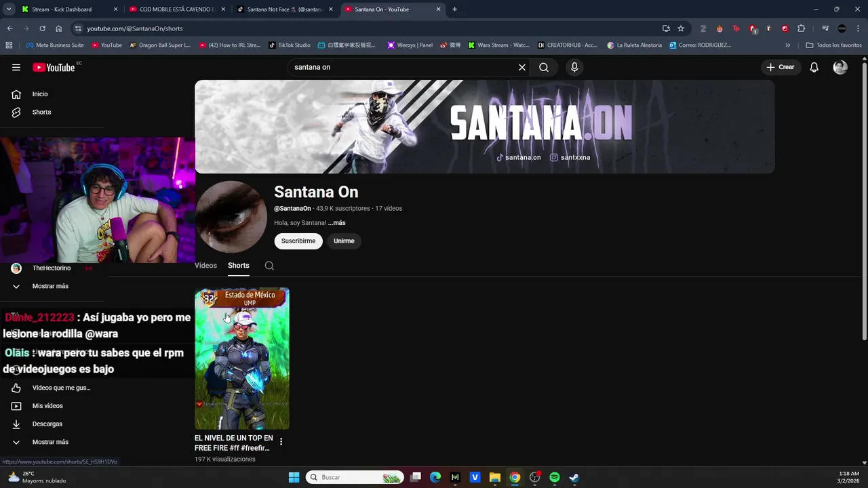Click the YouTube logo
The width and height of the screenshot is (868, 488).
coord(54,67)
